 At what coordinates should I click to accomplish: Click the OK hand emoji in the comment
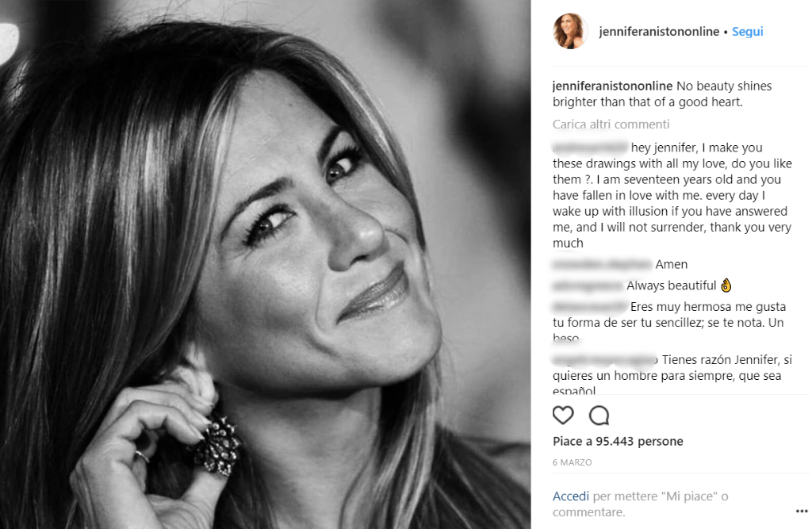[x=726, y=286]
